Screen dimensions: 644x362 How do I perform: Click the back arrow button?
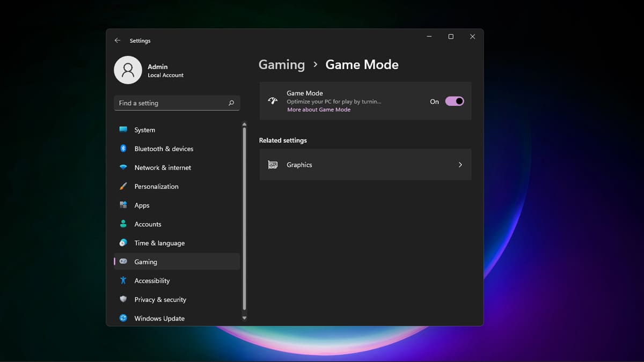(118, 40)
